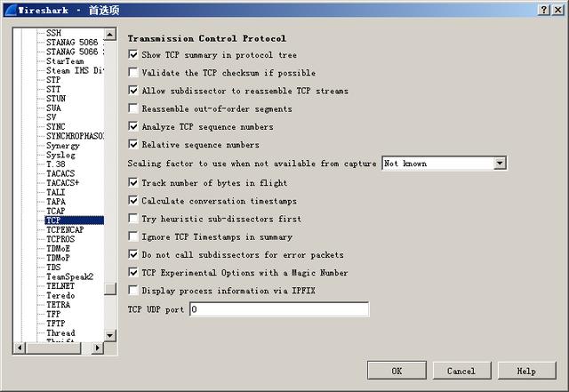This screenshot has width=569, height=392.
Task: Select TDMoE in protocol tree
Action: point(58,249)
